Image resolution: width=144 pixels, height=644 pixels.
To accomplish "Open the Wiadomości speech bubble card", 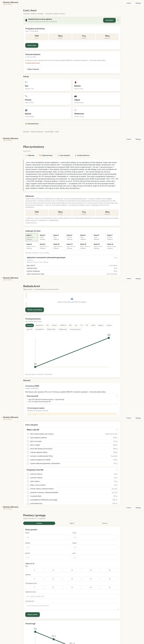I will (x=96, y=113).
